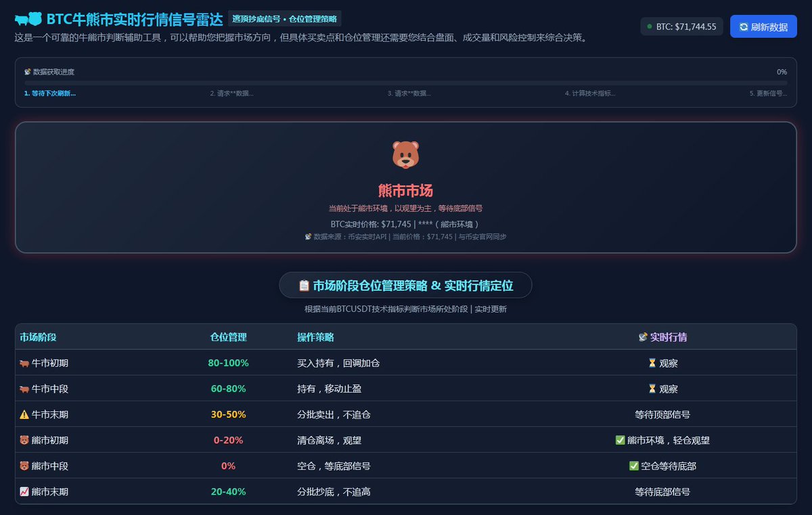This screenshot has width=812, height=515.
Task: Click green checkmark beside 熊市环境，轻仓观望
Action: tap(620, 441)
